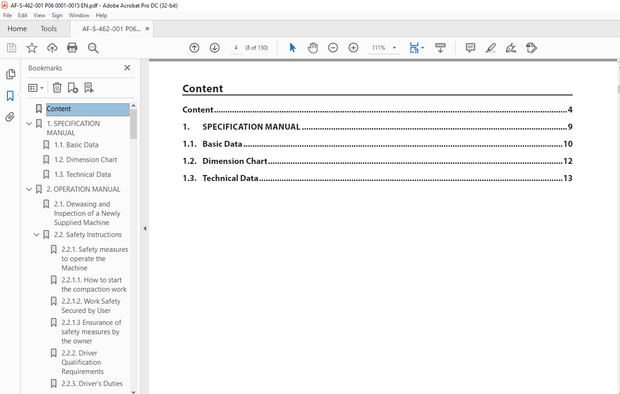Open 2.2.2. Driver Qualification Requirements bookmark
The image size is (620, 394).
[x=82, y=362]
